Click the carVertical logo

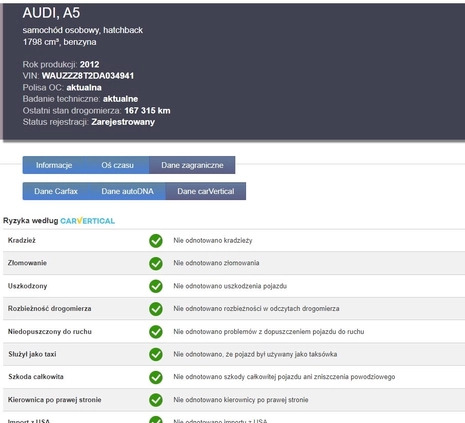tap(88, 221)
